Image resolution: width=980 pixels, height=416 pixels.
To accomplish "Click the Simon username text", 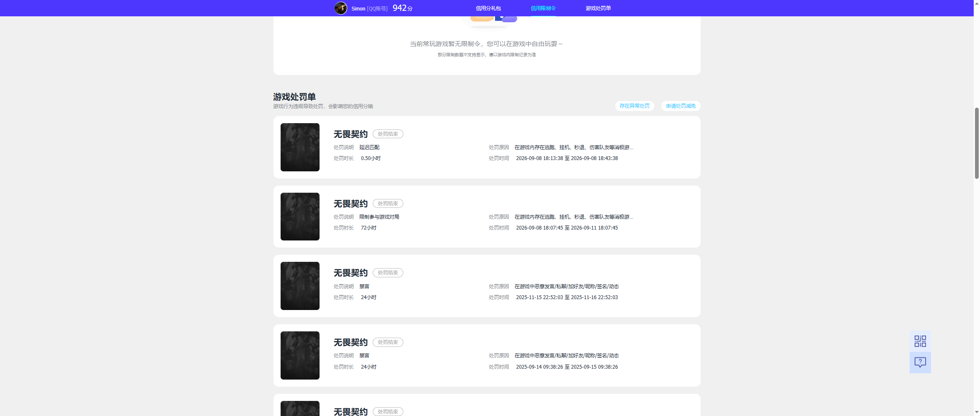I will coord(358,8).
